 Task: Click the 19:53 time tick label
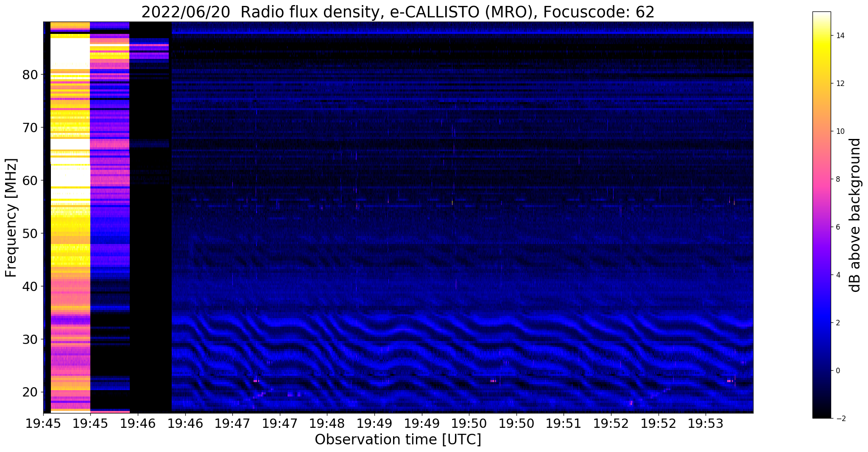(706, 423)
